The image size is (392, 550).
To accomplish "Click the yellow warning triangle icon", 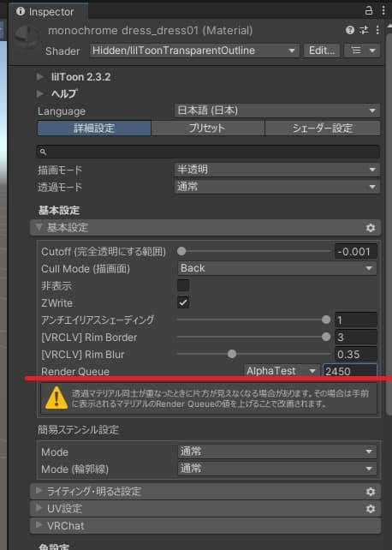I will (x=56, y=398).
